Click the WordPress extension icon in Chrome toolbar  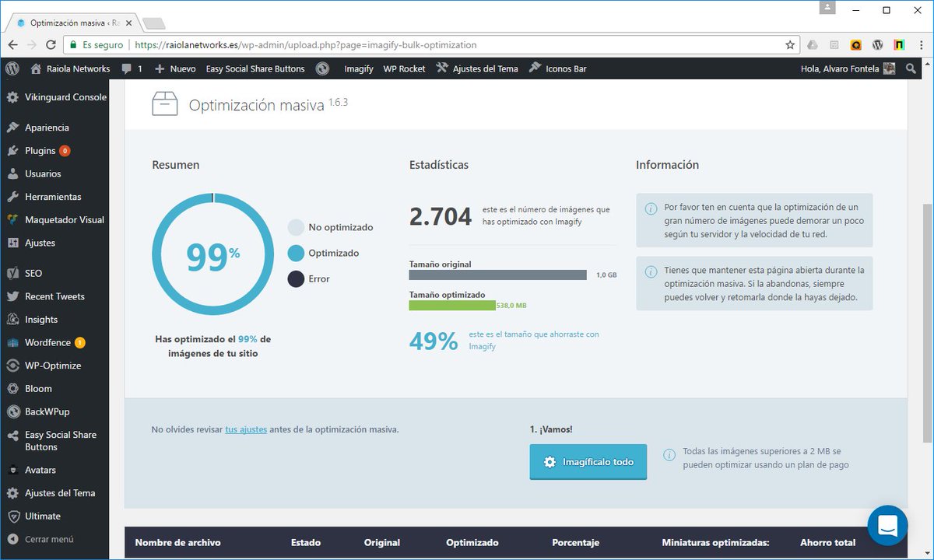[878, 45]
